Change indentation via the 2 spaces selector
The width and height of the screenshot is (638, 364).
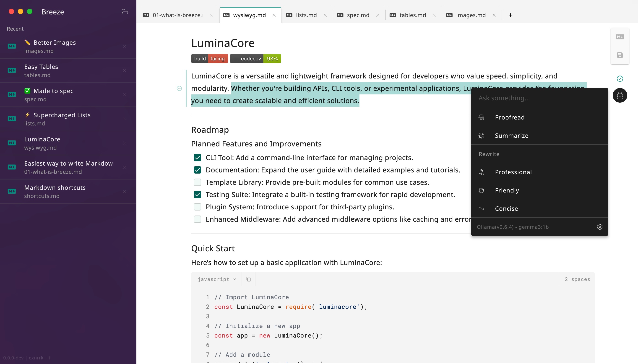(577, 279)
